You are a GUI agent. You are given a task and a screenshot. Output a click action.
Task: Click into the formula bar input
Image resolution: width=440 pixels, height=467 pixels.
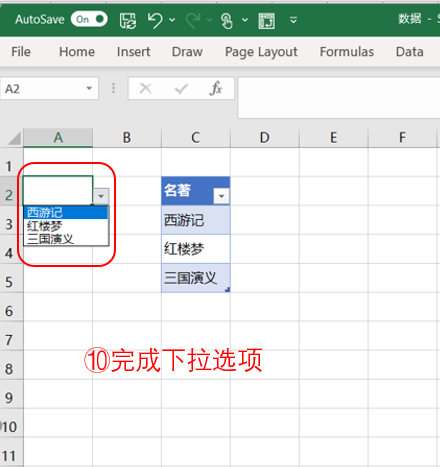[339, 97]
